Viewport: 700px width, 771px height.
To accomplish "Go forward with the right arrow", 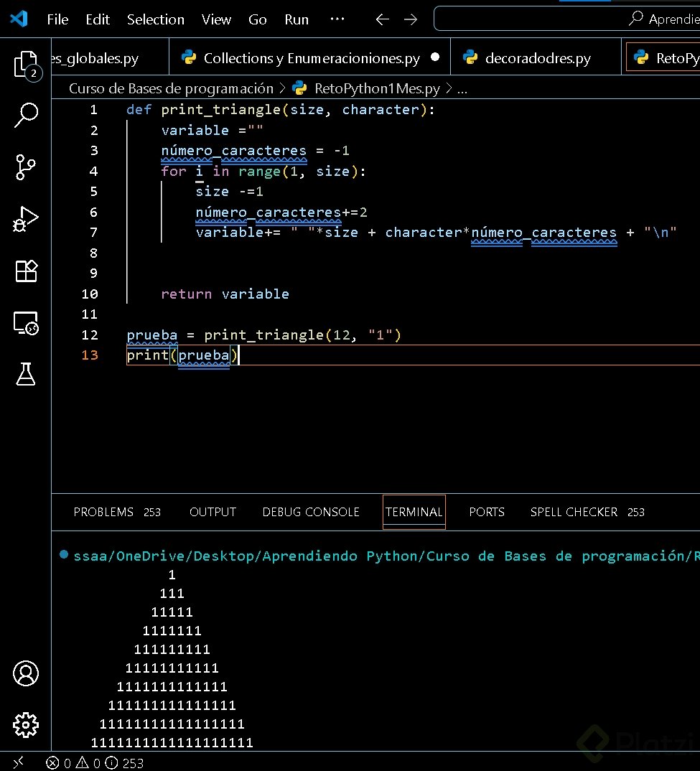I will 411,19.
